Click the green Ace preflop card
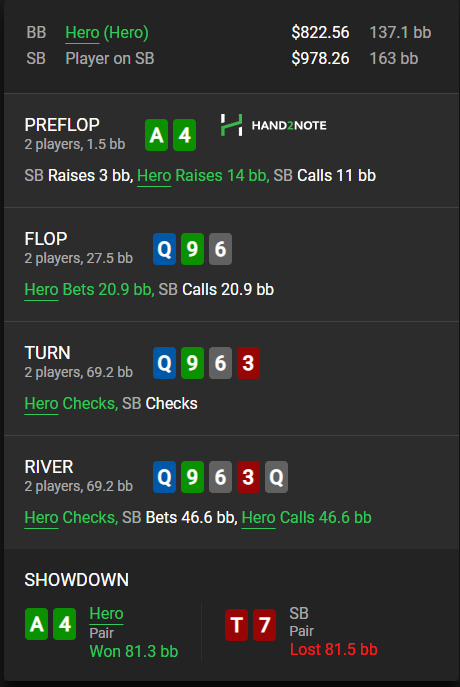Screen dimensions: 460x687 [156, 135]
